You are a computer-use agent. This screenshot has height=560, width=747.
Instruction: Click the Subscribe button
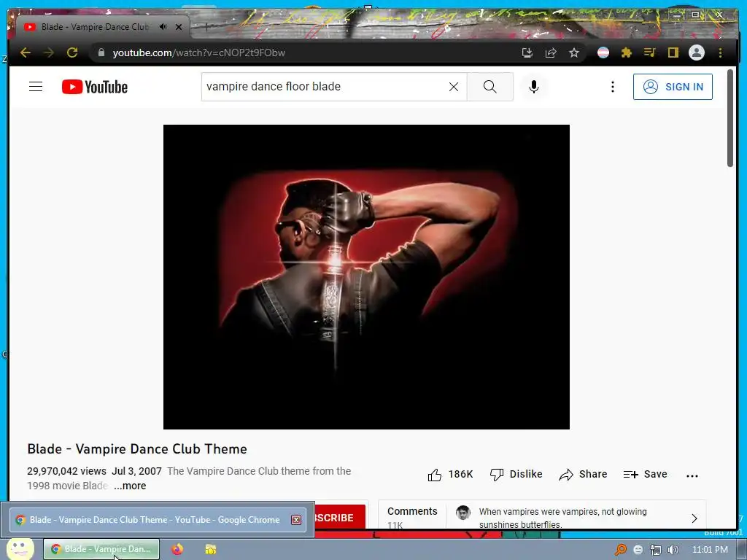click(x=340, y=517)
